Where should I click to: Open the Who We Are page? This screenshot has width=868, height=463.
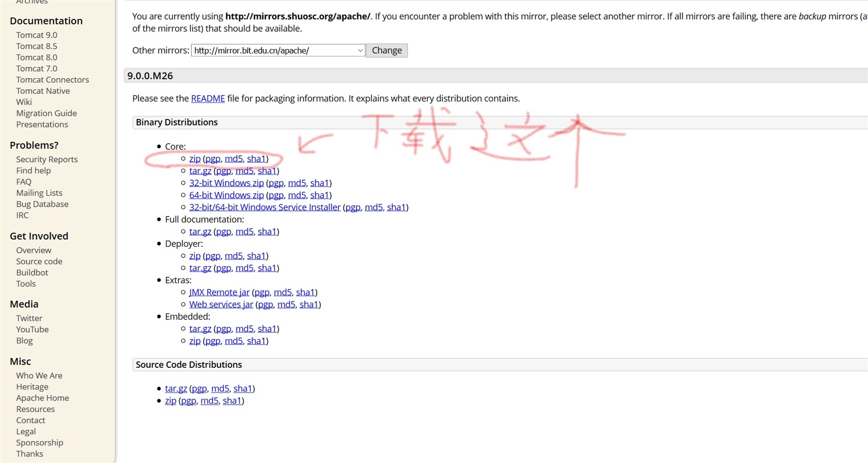[39, 376]
